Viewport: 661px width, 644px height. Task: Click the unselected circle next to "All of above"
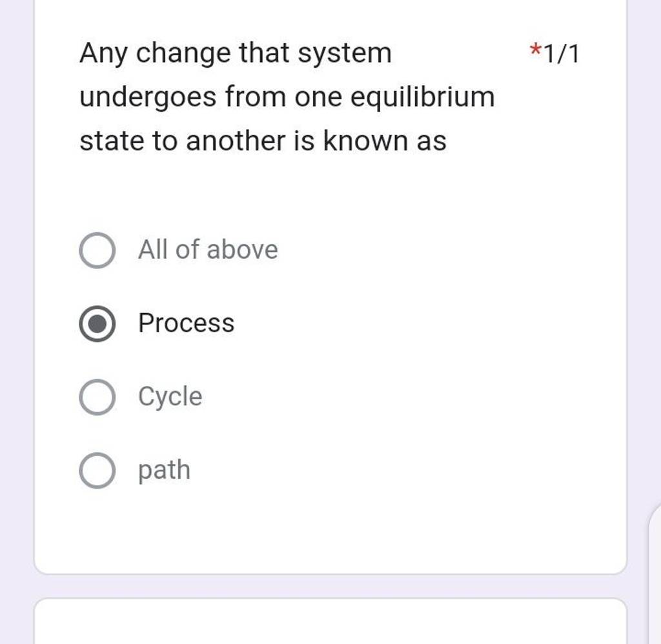[97, 249]
